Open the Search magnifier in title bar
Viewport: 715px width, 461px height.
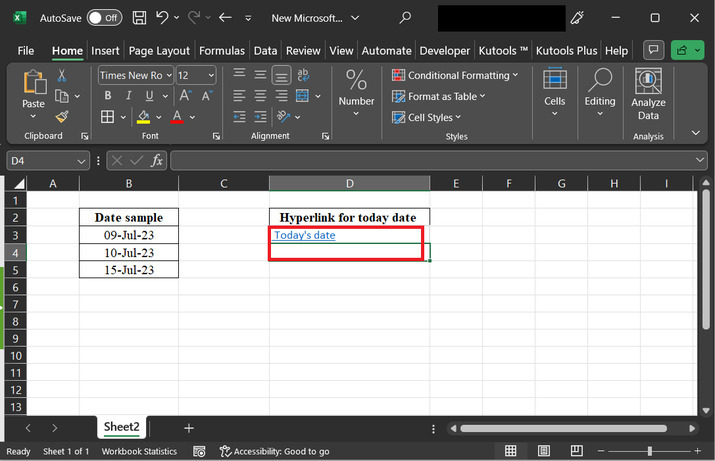(x=405, y=18)
